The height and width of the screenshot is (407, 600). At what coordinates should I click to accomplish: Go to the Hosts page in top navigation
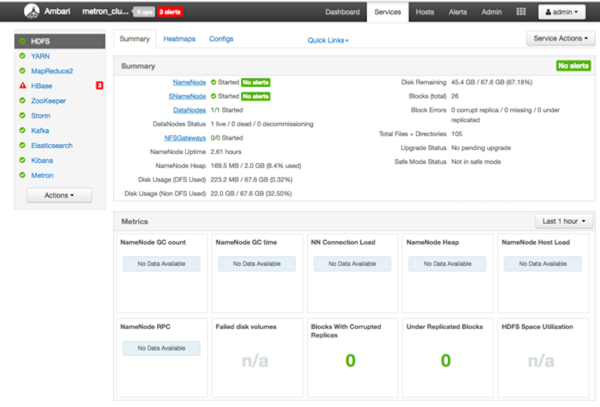click(425, 12)
